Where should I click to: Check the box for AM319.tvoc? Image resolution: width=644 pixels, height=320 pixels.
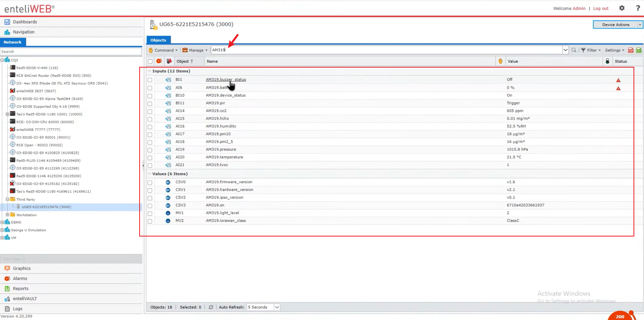pyautogui.click(x=150, y=165)
